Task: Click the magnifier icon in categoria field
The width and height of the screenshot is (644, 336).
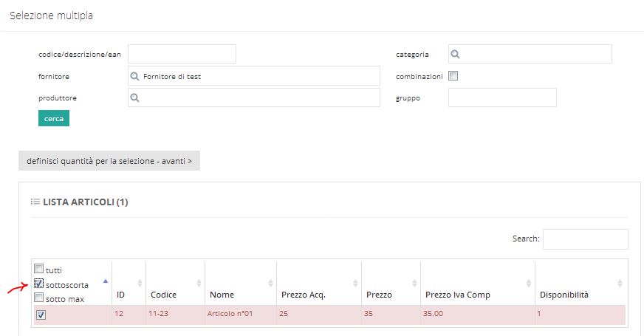Action: 455,54
